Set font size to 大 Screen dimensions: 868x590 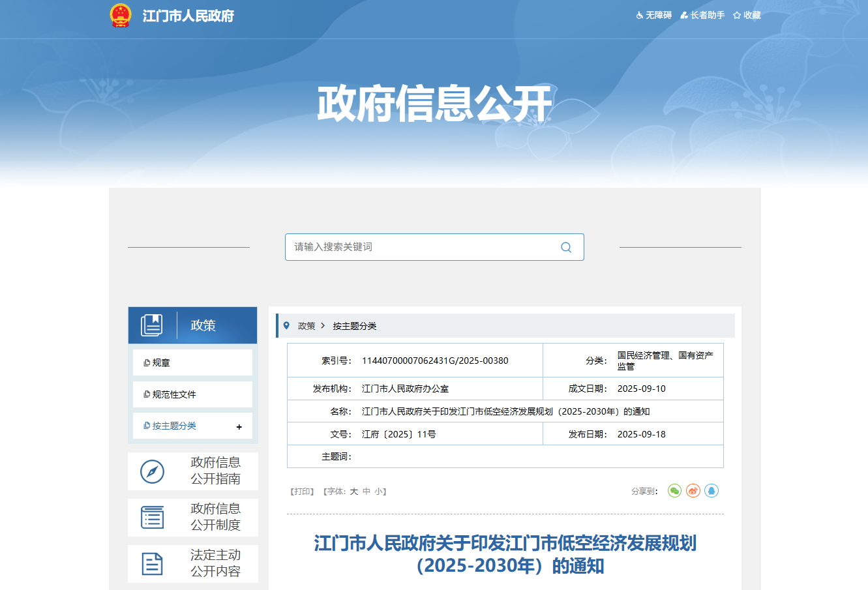[x=354, y=492]
